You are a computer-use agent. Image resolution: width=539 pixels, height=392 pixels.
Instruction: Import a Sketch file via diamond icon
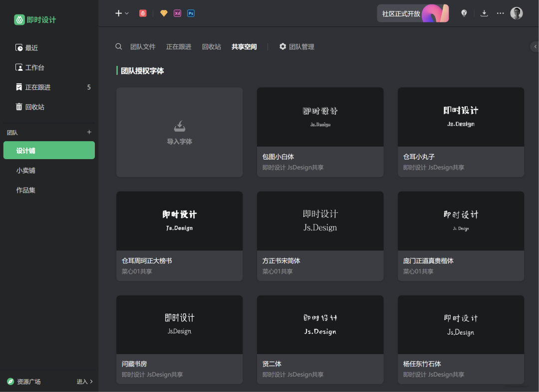[164, 13]
